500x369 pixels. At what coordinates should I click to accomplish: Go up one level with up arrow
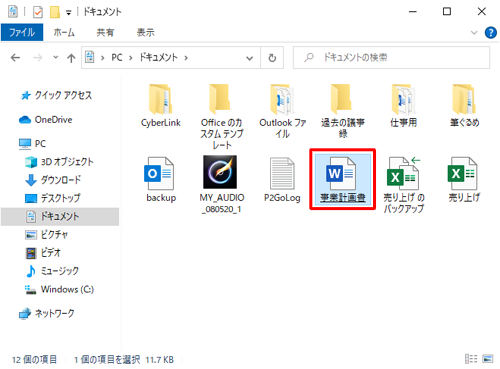point(71,58)
